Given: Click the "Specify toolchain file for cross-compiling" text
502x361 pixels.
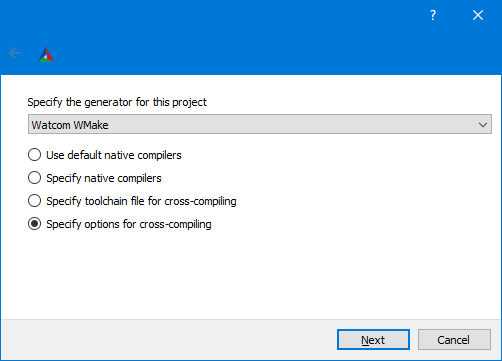Looking at the screenshot, I should 141,201.
